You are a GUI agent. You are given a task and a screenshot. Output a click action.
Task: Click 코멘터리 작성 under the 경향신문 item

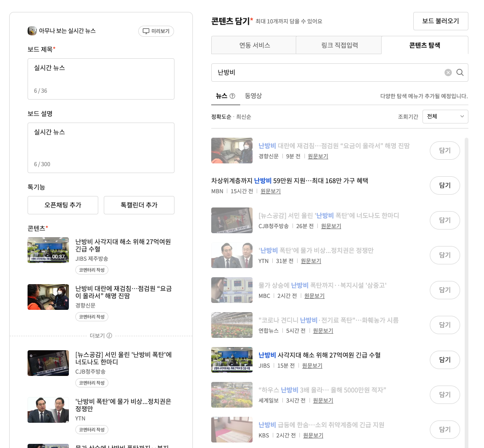point(92,317)
